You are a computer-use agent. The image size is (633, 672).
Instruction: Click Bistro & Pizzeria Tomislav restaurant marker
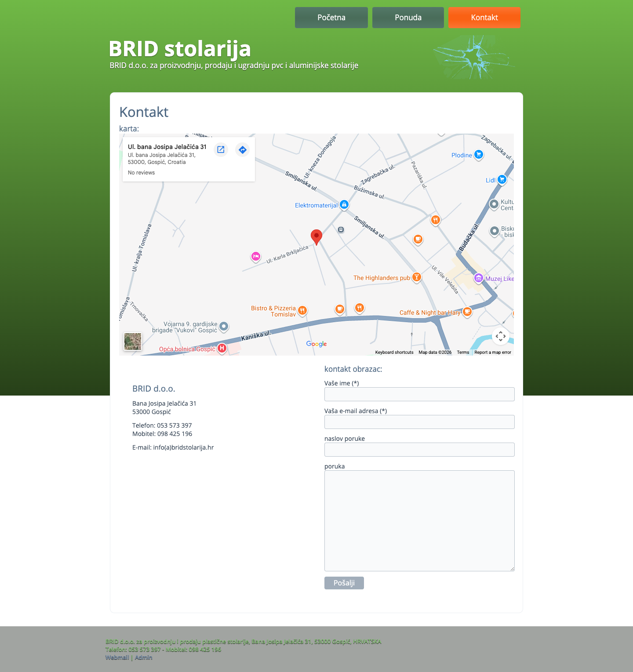tap(302, 311)
